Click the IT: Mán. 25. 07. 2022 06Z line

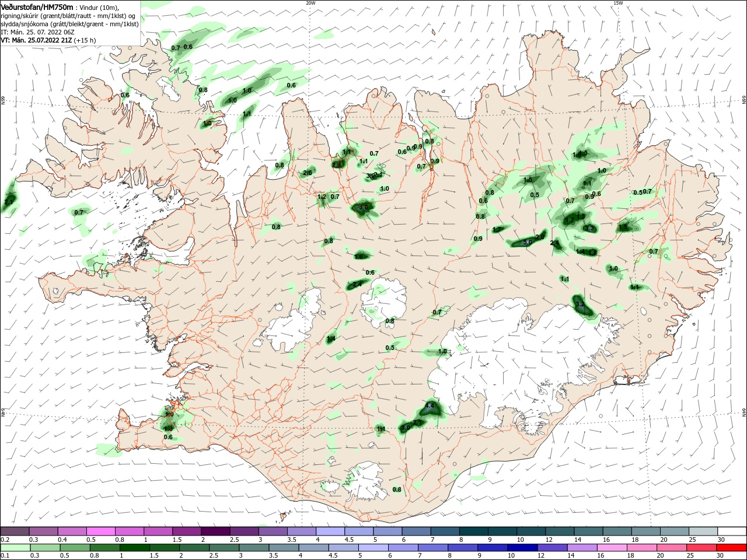38,32
